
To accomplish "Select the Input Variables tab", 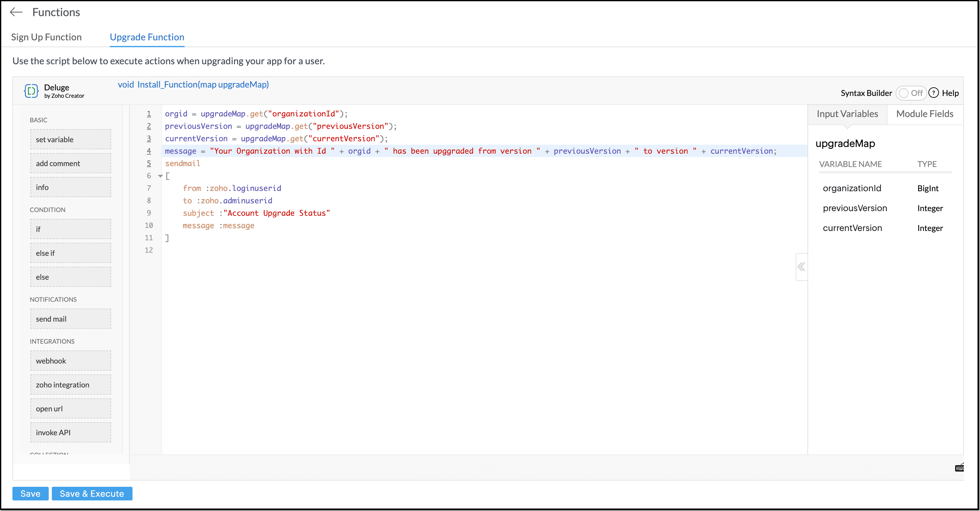I will (847, 114).
